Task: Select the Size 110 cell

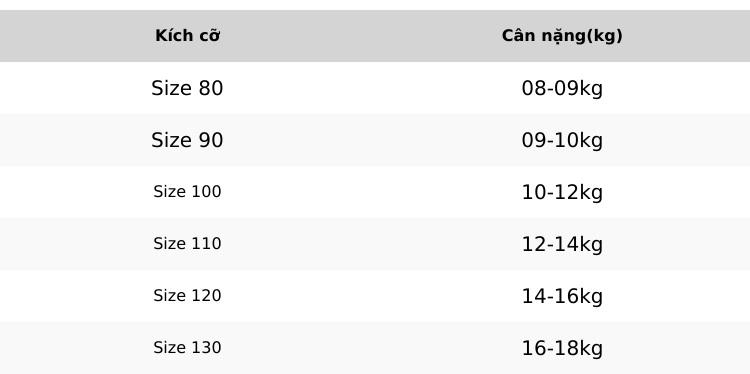Action: [x=187, y=244]
